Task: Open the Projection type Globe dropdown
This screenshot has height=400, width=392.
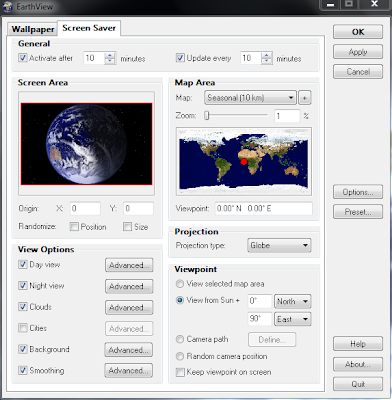Action: coord(279,246)
